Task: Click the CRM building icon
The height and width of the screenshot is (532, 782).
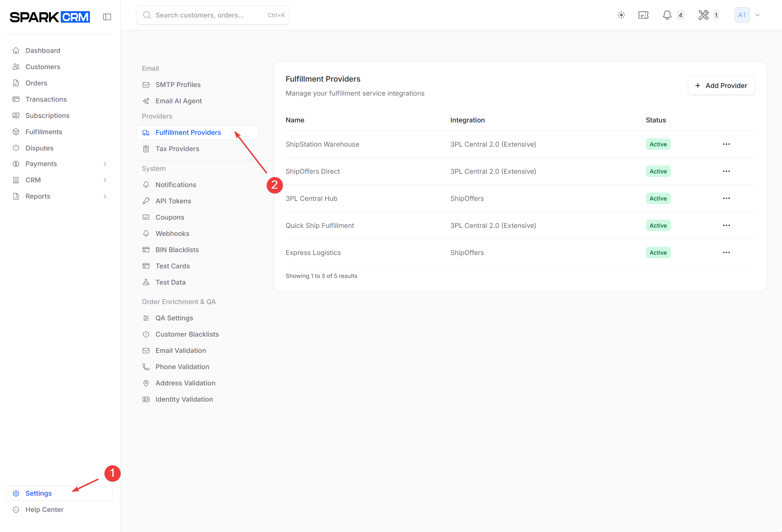Action: point(16,180)
